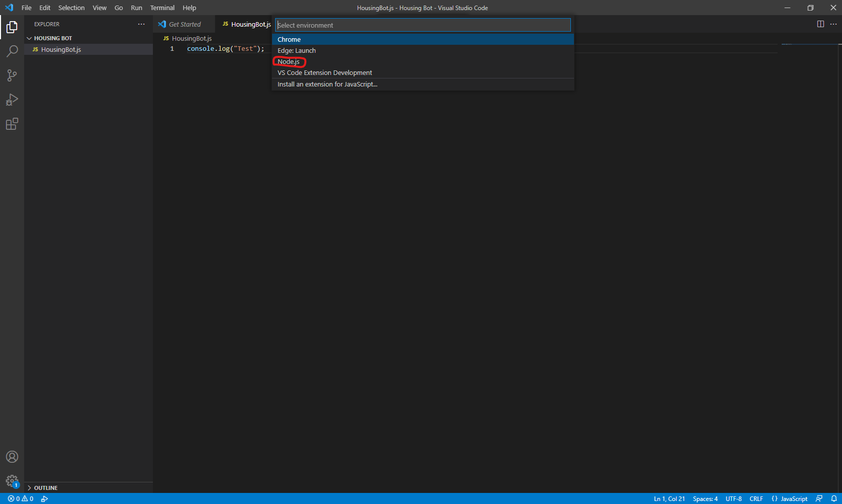
Task: Open the Explorer view icon
Action: [12, 27]
